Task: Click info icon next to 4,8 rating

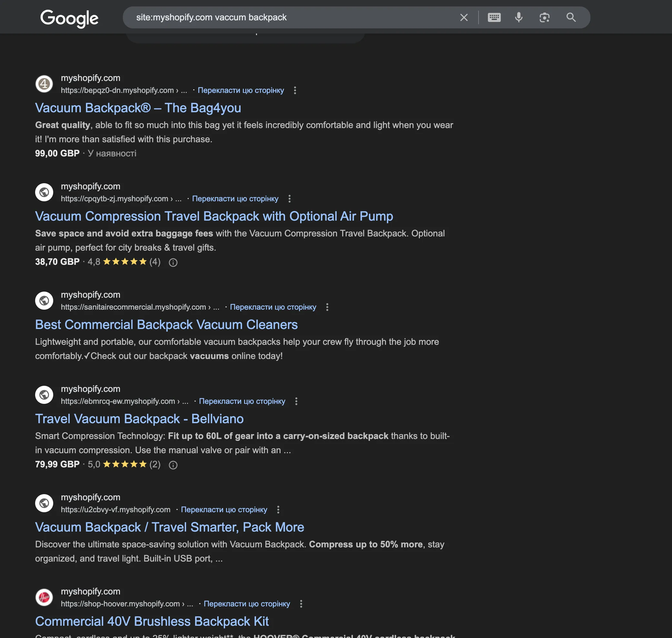Action: [x=173, y=262]
